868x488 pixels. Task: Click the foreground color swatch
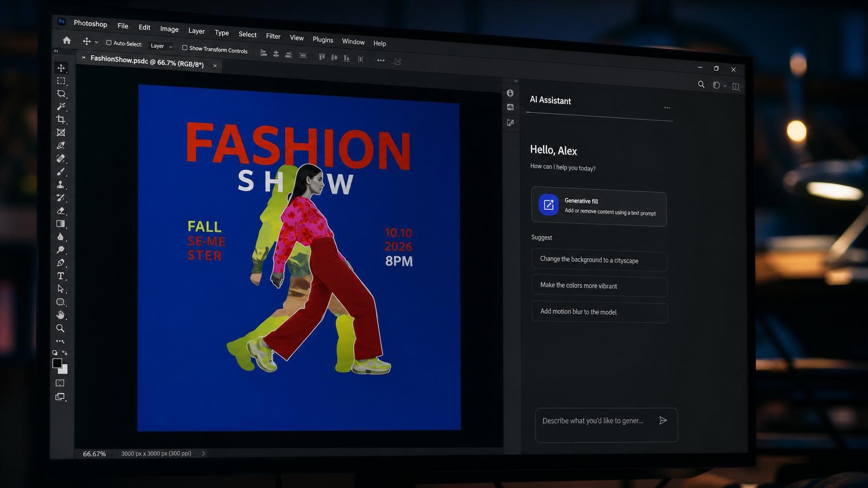point(57,363)
